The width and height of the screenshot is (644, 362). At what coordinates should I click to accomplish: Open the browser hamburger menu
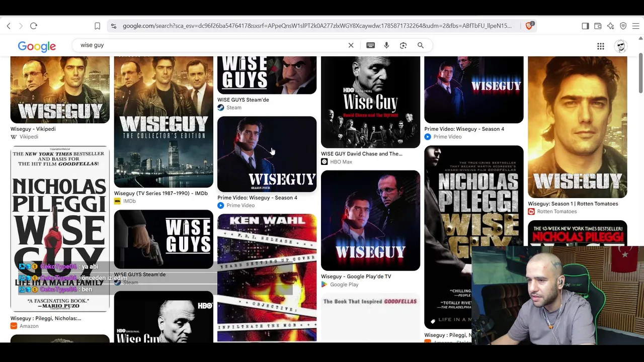point(636,26)
